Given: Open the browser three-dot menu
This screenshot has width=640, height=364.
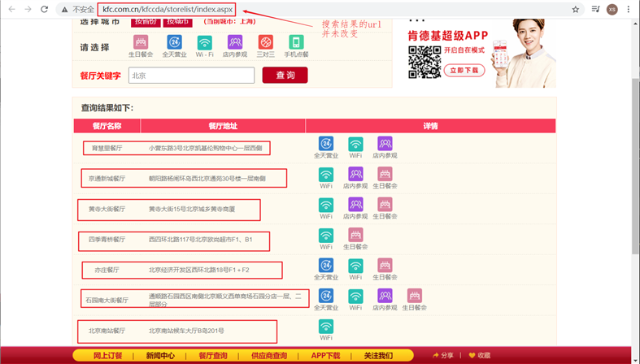Looking at the screenshot, I should (x=628, y=10).
